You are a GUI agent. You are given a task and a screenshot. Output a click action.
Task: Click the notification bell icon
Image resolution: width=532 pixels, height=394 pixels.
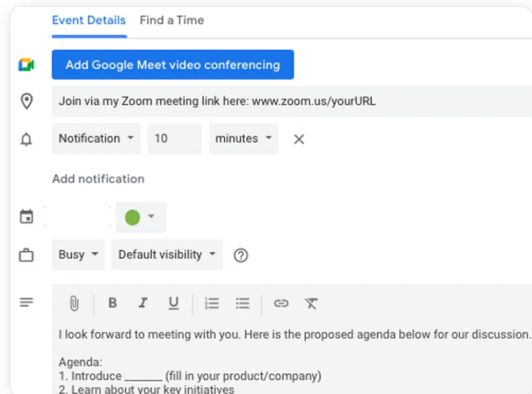pos(26,140)
